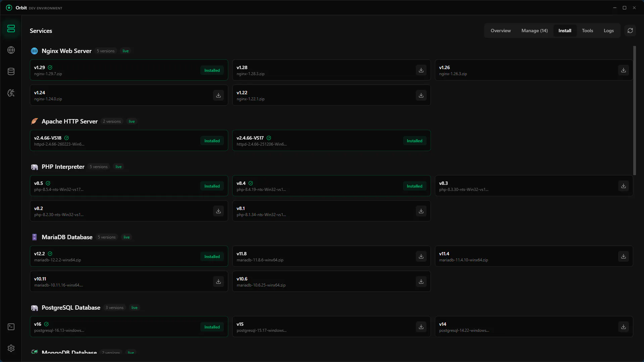
Task: Click Installed badge on PostgreSQL v16
Action: (x=212, y=327)
